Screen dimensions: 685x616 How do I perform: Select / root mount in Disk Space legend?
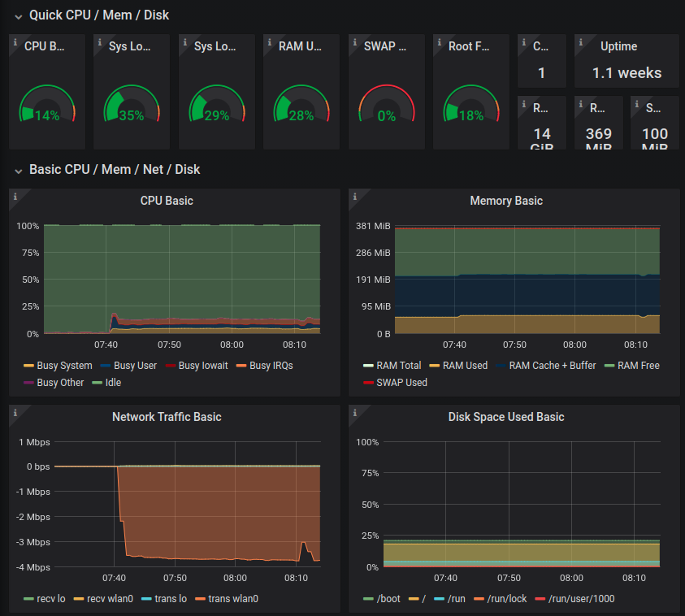423,598
